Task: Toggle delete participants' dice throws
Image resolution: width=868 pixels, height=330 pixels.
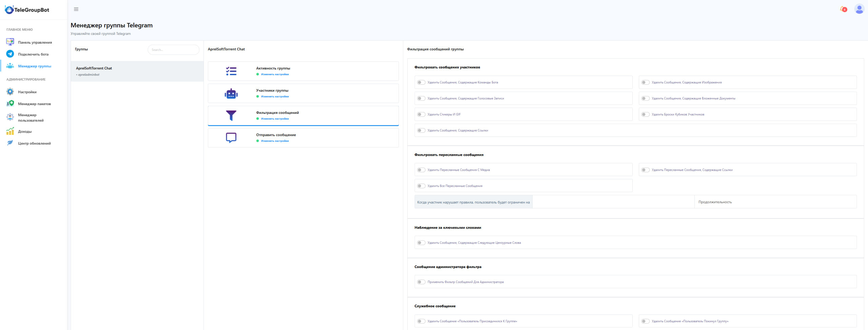Action: 646,114
